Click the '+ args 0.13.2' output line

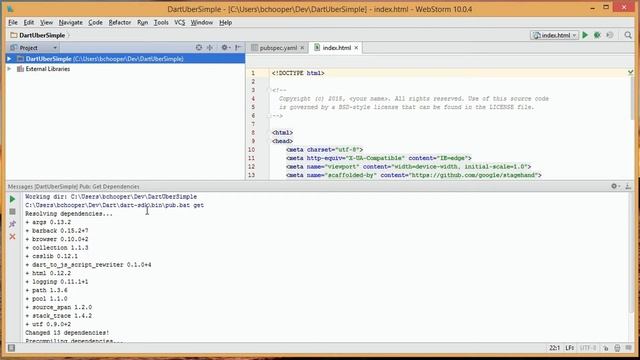coord(48,222)
